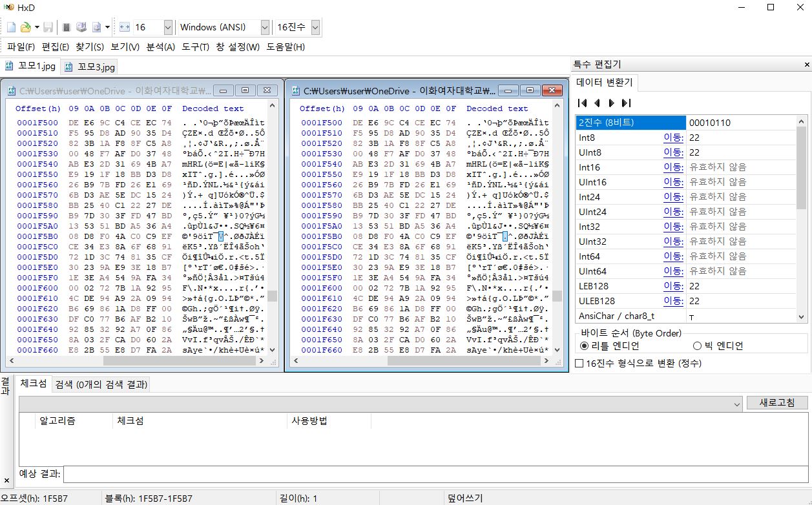812x505 pixels.
Task: Click scrollbar thumb of the inactive hex window
Action: [273, 296]
